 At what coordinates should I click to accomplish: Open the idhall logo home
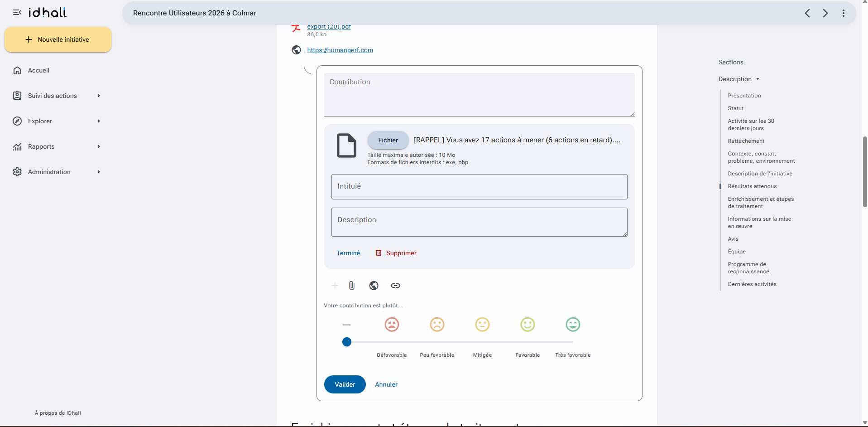(48, 13)
